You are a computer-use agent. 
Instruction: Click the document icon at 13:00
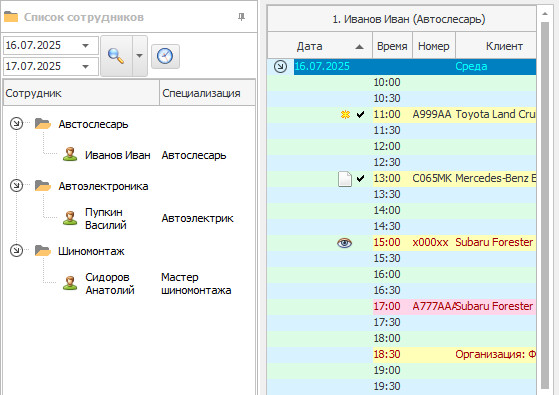pos(345,179)
